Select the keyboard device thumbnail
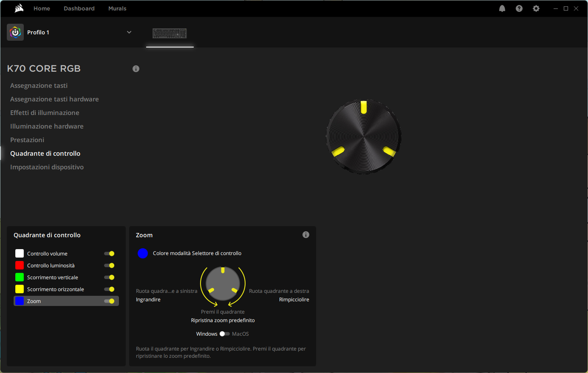The height and width of the screenshot is (373, 588). [x=170, y=33]
